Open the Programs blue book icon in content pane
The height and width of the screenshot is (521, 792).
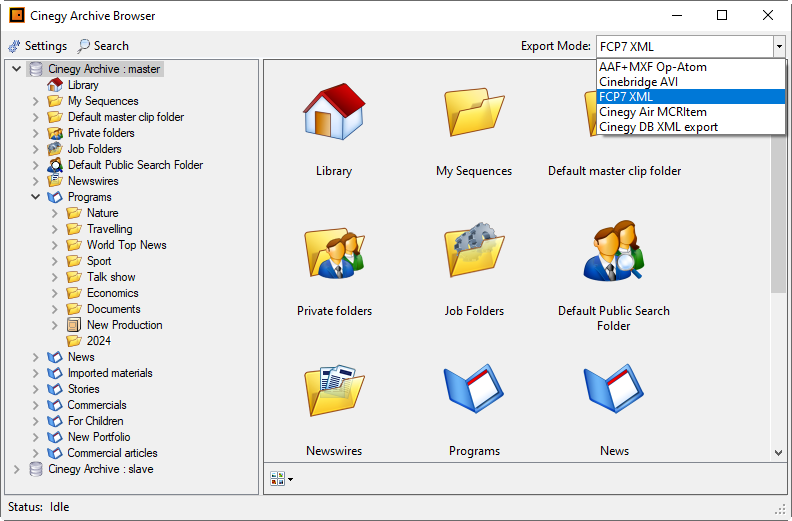pyautogui.click(x=474, y=389)
